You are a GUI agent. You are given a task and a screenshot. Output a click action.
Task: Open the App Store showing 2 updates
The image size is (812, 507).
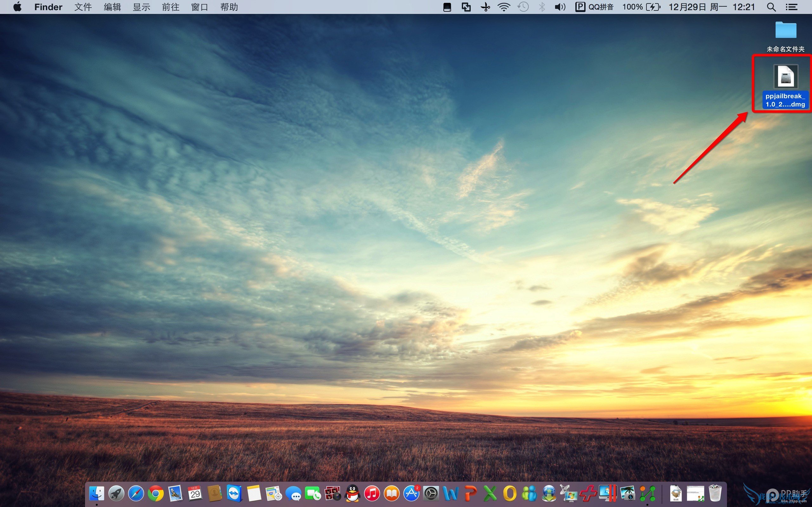coord(412,493)
